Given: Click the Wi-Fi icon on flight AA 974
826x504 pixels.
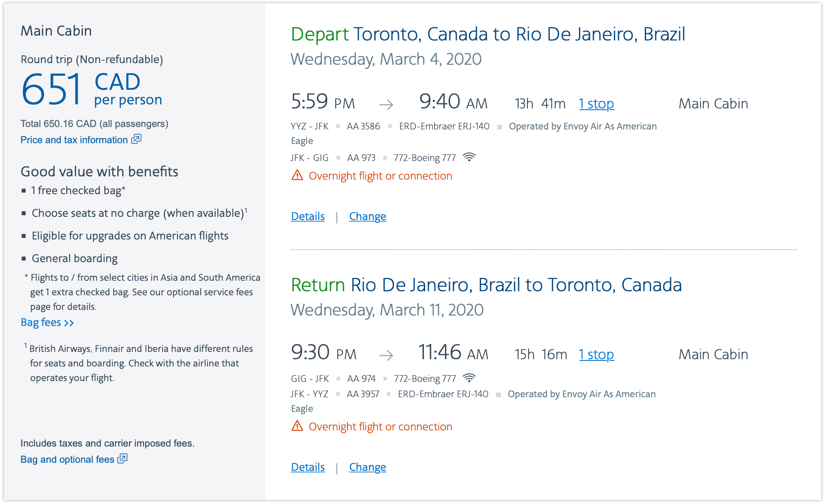Looking at the screenshot, I should point(469,378).
